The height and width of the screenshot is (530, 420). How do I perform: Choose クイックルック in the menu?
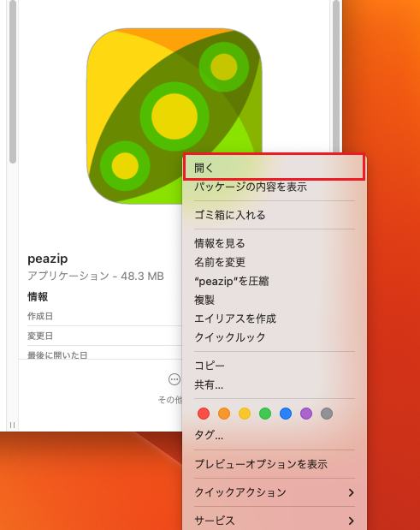274,337
